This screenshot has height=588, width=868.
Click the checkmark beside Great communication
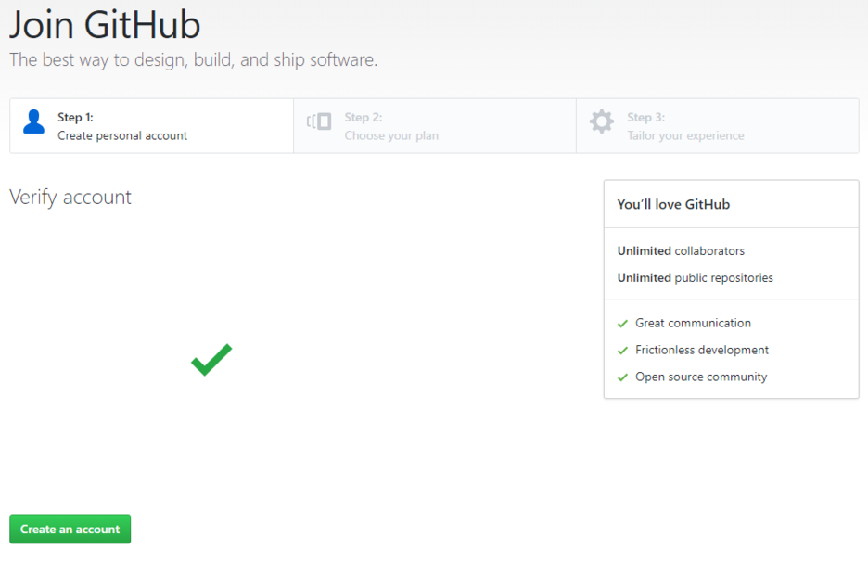(621, 323)
